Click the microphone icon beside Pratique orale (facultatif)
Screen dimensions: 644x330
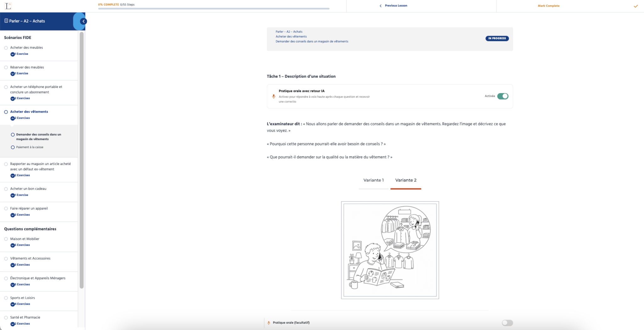coord(269,323)
